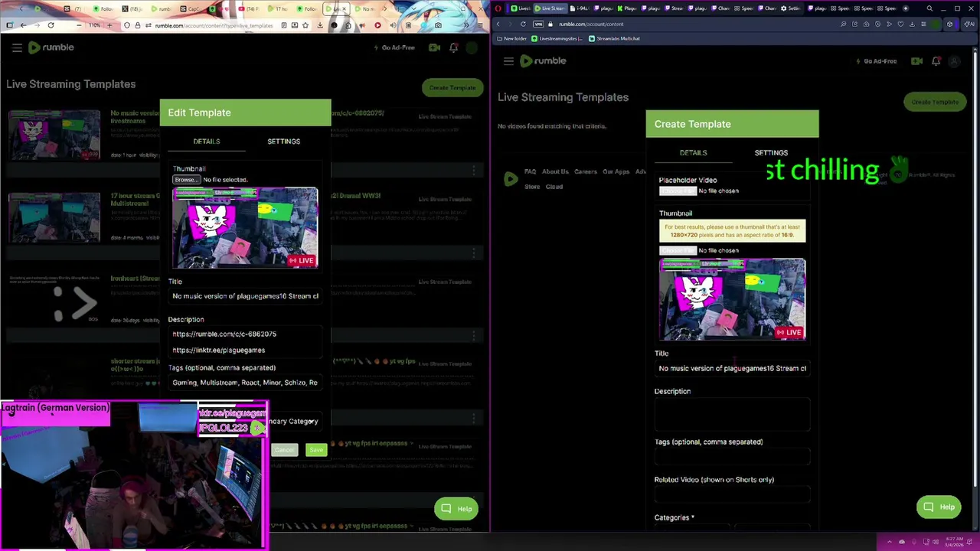The height and width of the screenshot is (551, 980).
Task: Go back in left Firefox window
Action: tap(23, 25)
